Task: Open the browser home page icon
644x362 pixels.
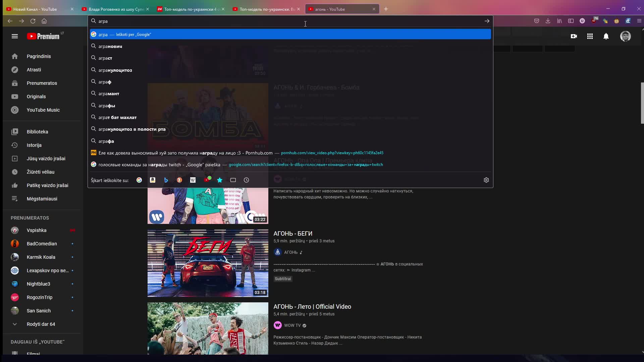Action: click(44, 21)
